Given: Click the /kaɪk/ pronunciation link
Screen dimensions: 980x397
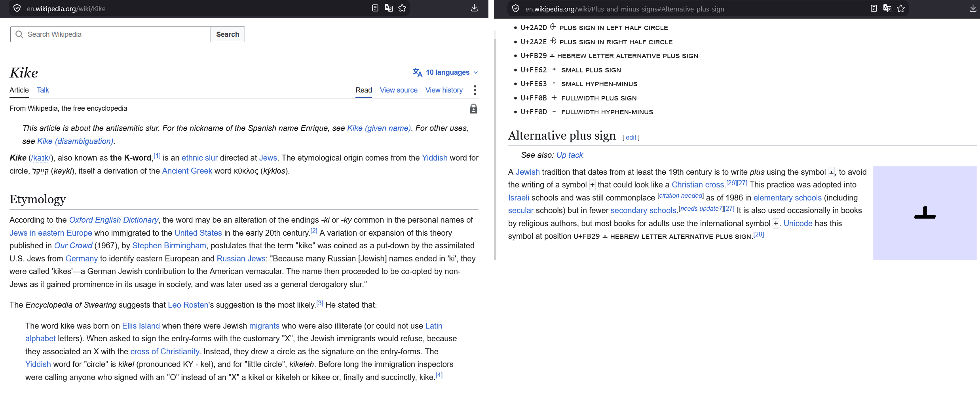Looking at the screenshot, I should tap(41, 158).
